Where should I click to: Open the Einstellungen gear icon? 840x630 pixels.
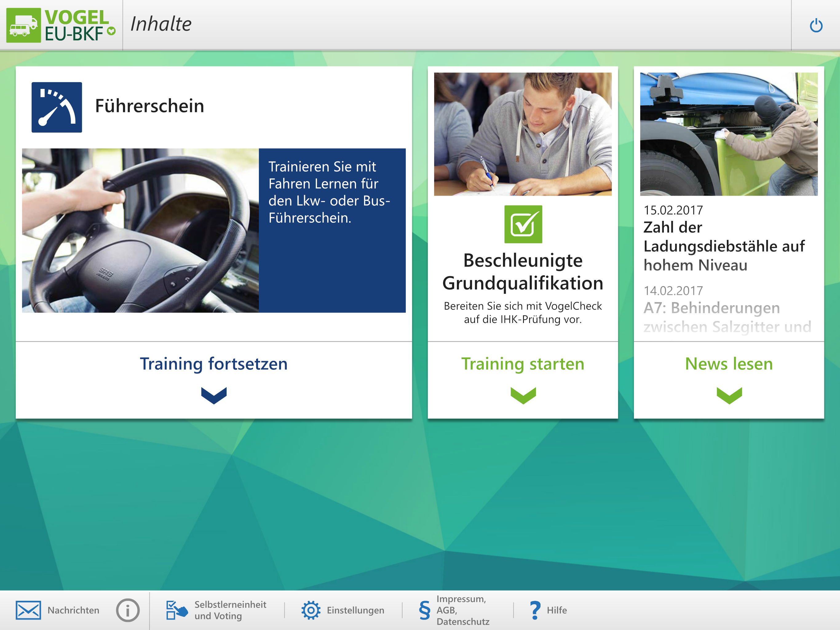tap(311, 610)
